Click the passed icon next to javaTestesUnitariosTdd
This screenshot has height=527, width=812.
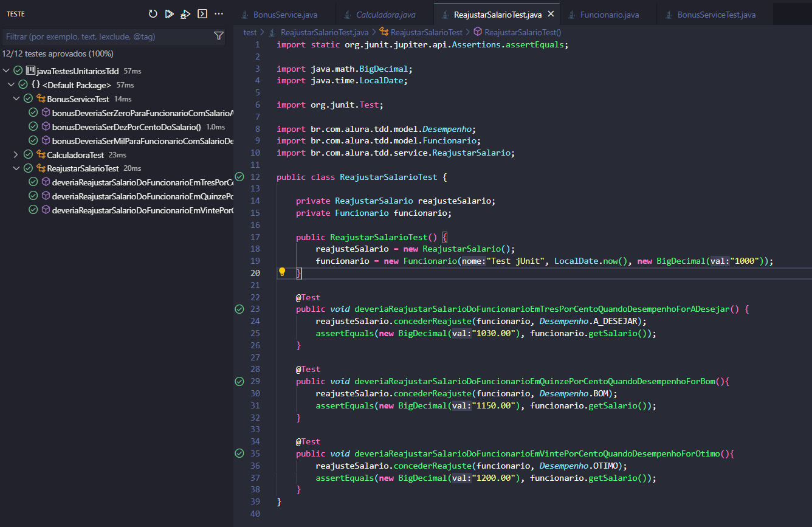coord(18,71)
